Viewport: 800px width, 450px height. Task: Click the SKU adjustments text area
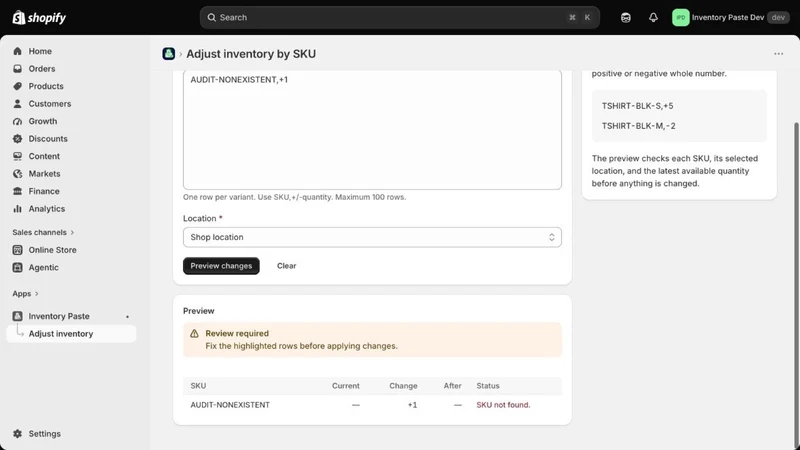point(372,130)
